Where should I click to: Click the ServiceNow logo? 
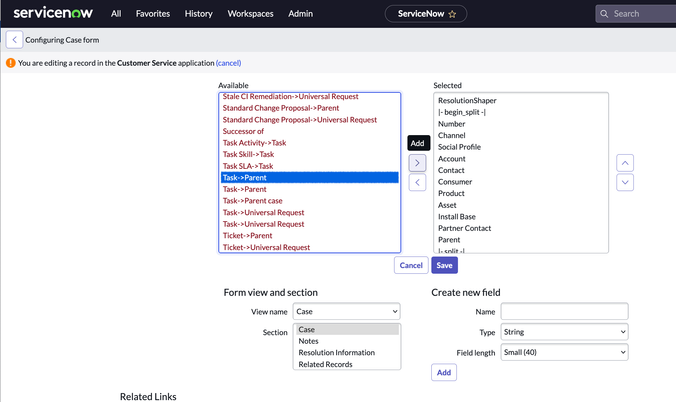click(x=53, y=13)
